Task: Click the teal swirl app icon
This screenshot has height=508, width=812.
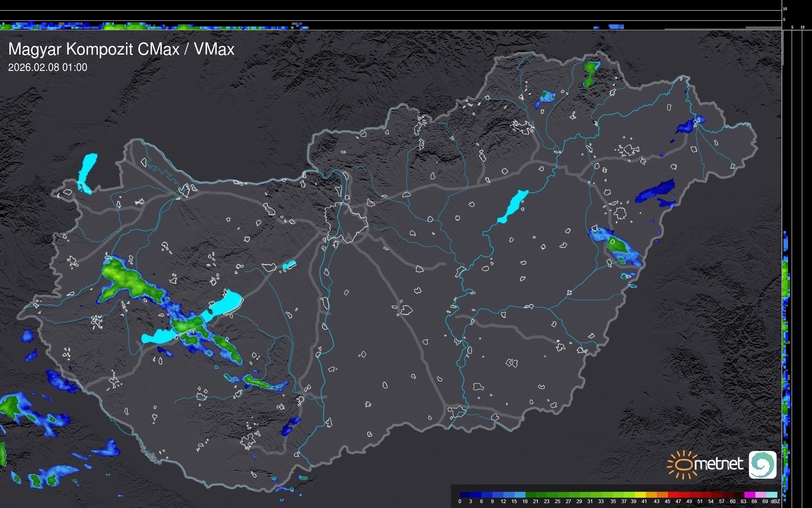Action: pos(762,465)
